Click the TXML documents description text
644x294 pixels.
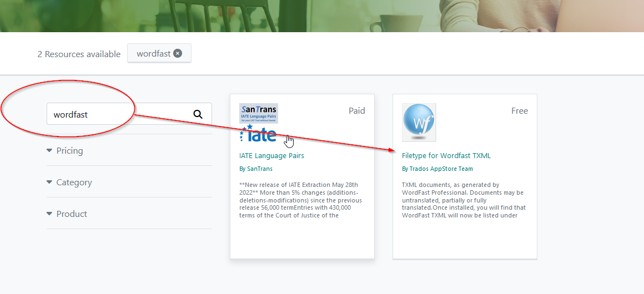[x=464, y=200]
